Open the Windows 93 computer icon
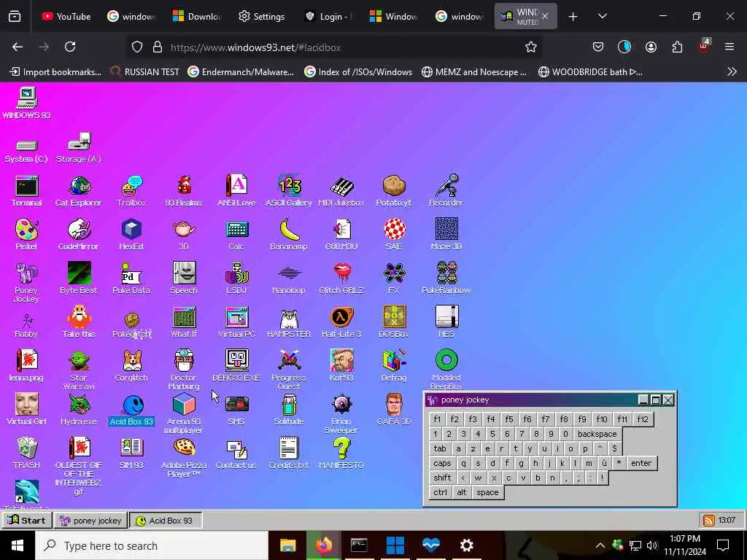The width and height of the screenshot is (747, 560). click(x=27, y=103)
